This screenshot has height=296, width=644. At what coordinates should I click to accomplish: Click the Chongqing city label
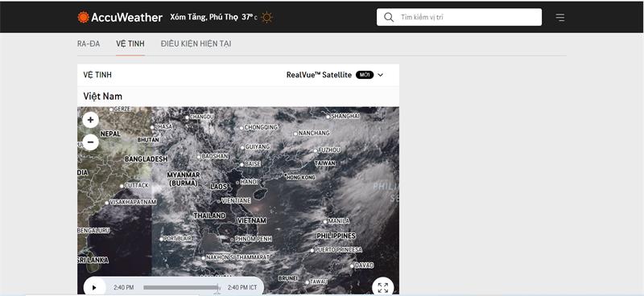261,128
